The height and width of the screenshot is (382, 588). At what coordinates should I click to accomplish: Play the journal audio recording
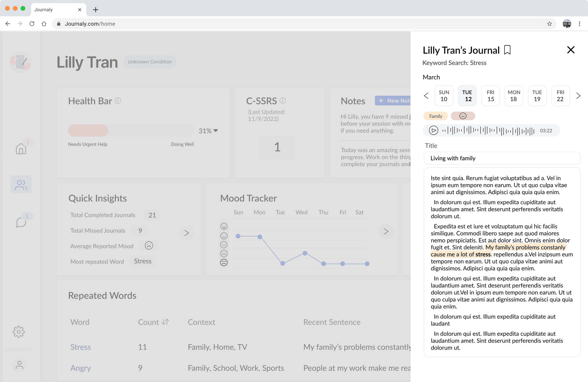click(x=433, y=131)
